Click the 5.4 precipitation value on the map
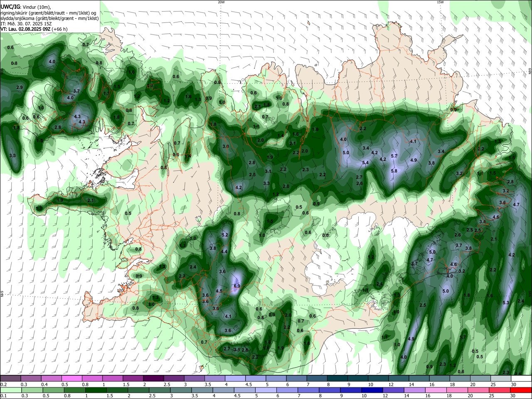The image size is (532, 399). point(365,163)
